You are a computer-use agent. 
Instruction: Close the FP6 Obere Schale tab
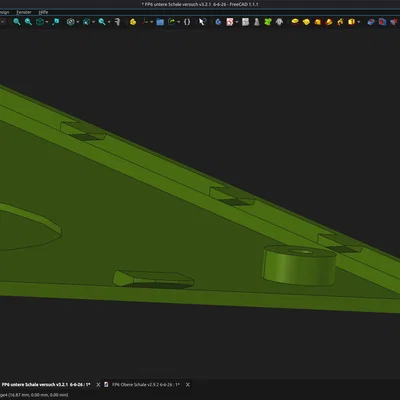pyautogui.click(x=188, y=385)
